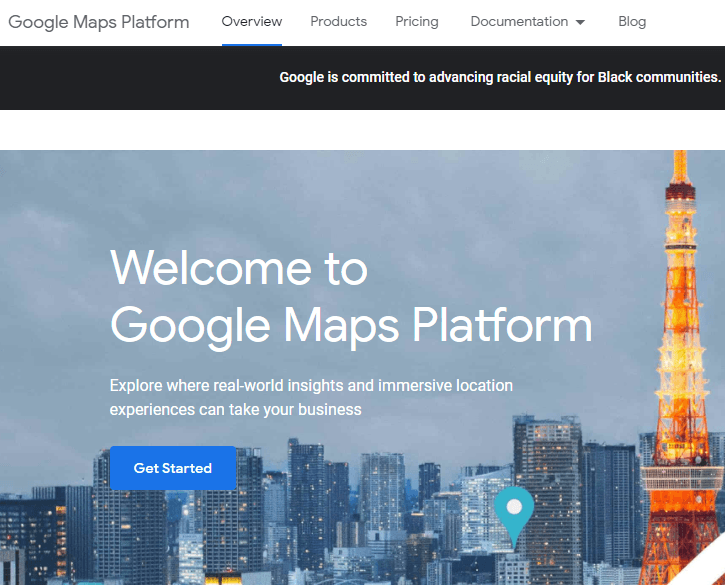Click the Google Maps Platform logo

(98, 22)
